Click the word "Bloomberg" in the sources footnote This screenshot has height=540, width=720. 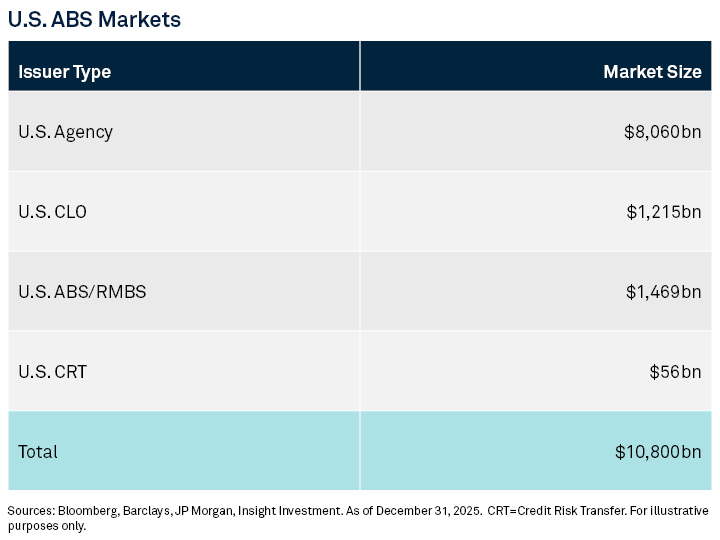[x=85, y=511]
